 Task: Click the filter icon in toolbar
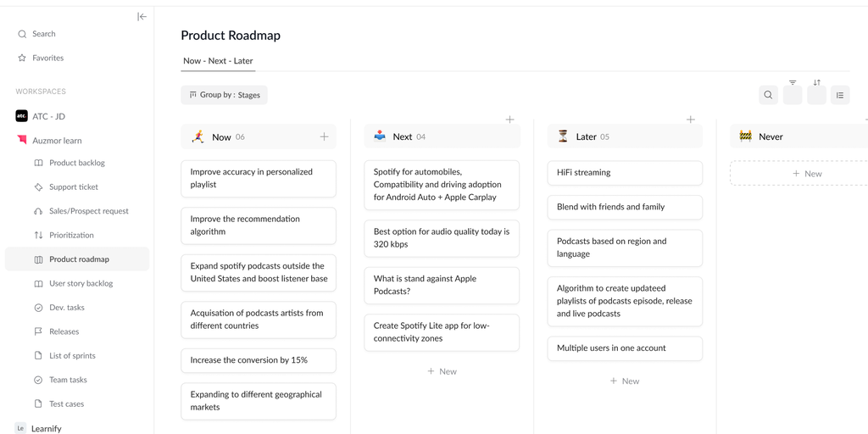pos(793,83)
